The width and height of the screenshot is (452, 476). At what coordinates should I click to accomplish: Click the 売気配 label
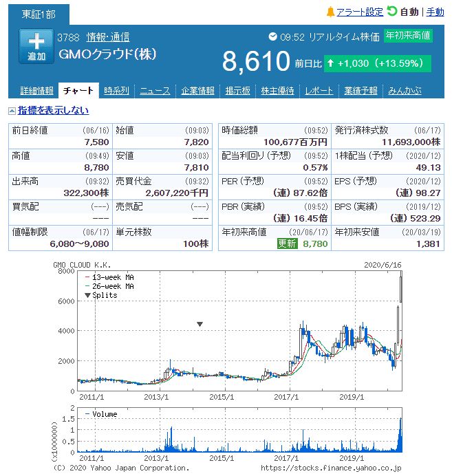(129, 207)
